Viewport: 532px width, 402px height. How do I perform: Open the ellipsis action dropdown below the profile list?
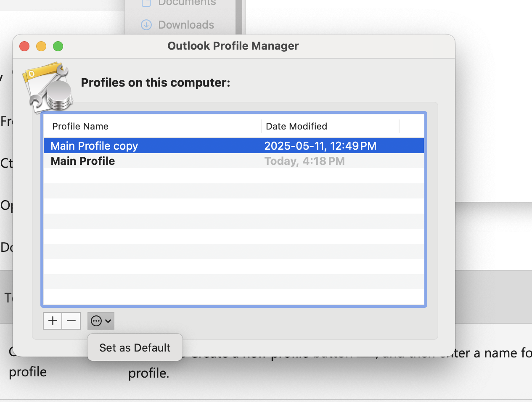tap(101, 321)
